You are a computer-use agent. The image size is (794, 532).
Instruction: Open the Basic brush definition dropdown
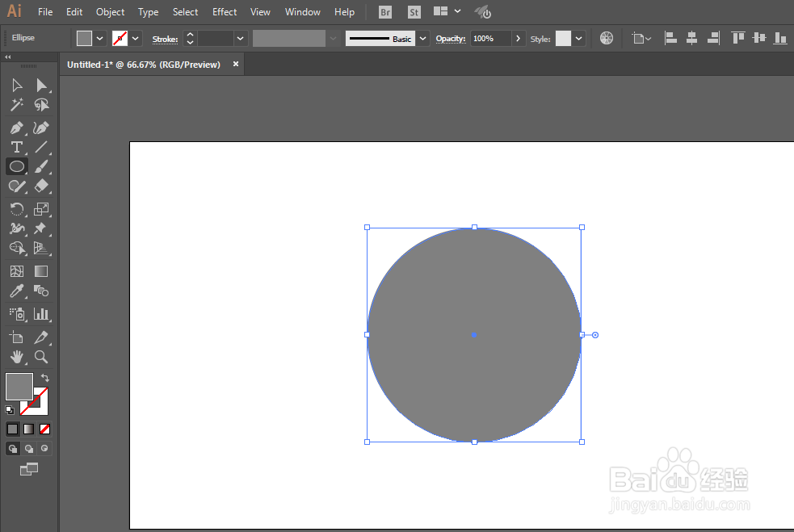(x=422, y=39)
